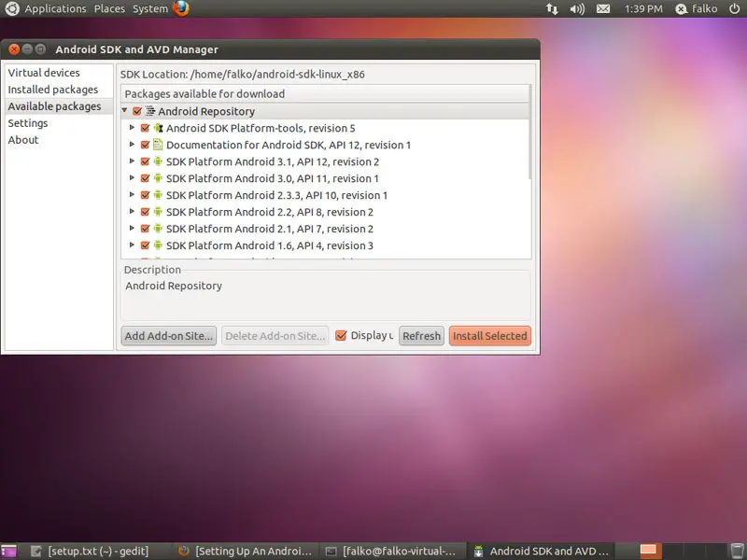Uncheck Android SDK Platform-tools revision 5

pos(146,128)
